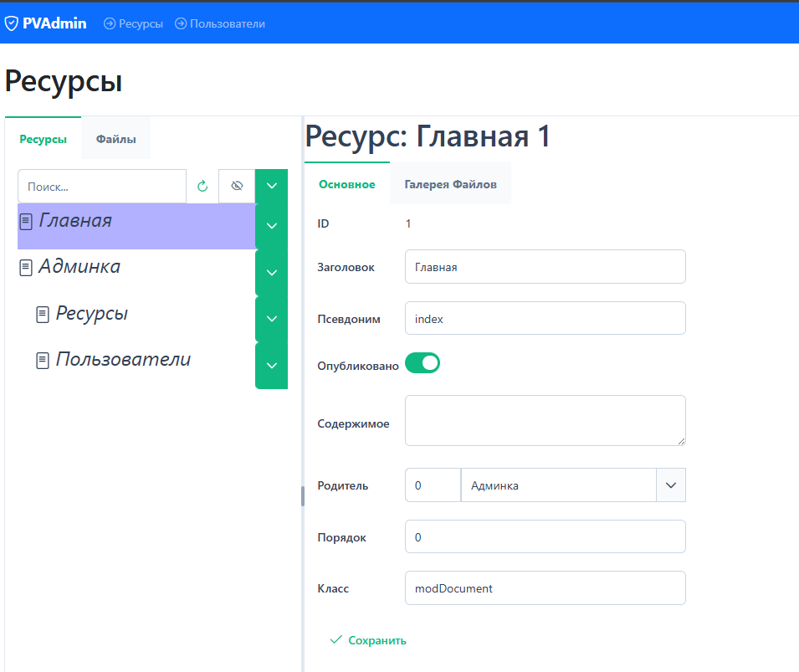Click the document icon beside Пользователи tree item
The width and height of the screenshot is (799, 672).
[x=43, y=361]
